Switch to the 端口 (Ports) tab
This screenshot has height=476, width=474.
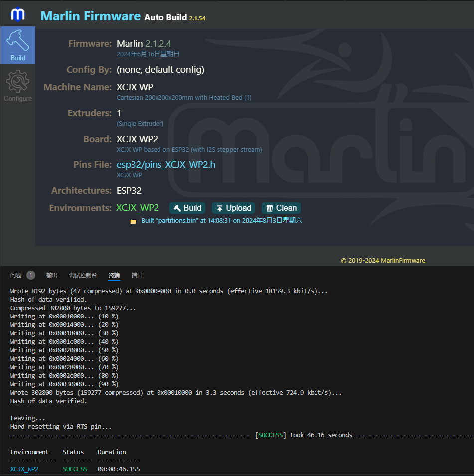[x=137, y=275]
